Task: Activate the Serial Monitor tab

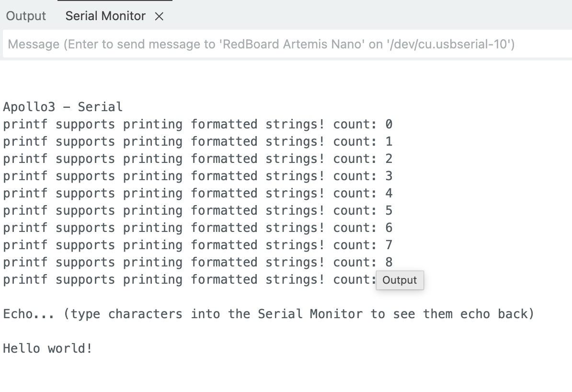Action: coord(105,16)
